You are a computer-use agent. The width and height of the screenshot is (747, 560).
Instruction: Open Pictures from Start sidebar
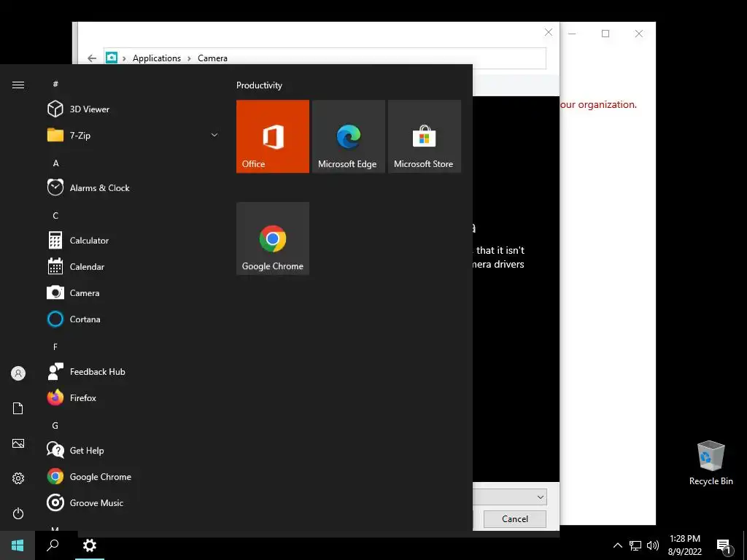18,443
